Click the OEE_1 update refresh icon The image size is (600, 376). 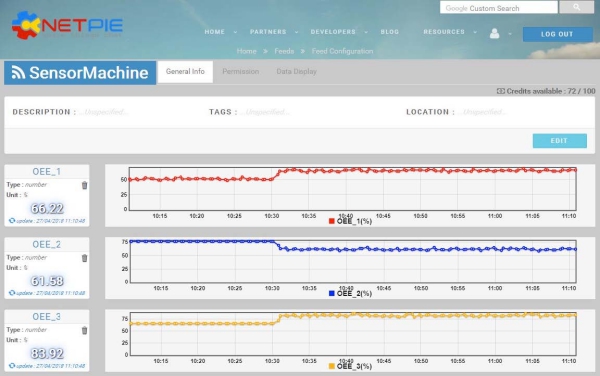[12, 221]
